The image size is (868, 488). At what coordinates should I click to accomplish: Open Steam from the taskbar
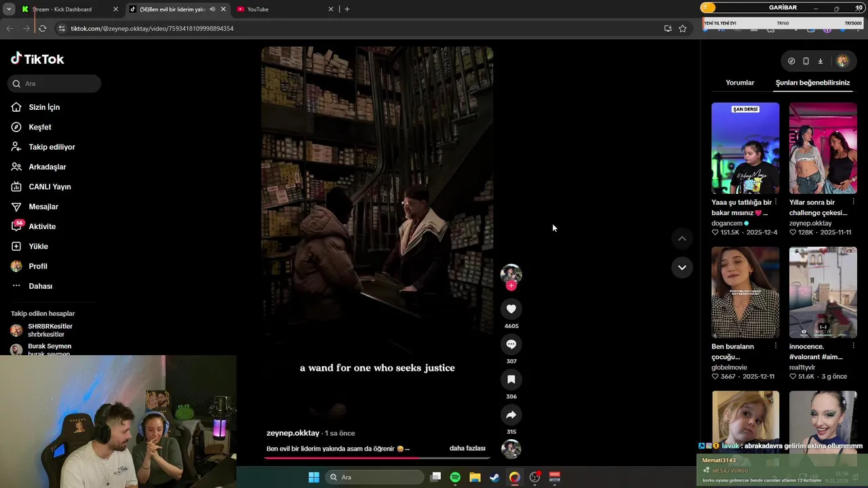pyautogui.click(x=495, y=477)
